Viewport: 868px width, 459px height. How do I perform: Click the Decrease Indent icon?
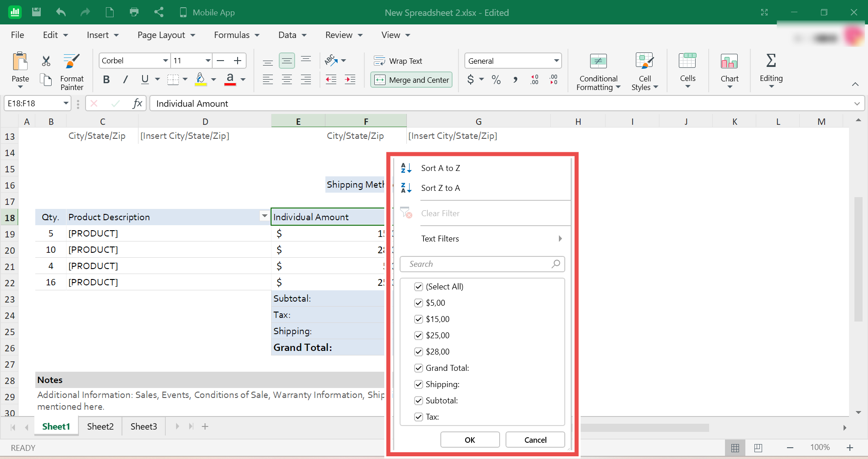click(x=331, y=80)
